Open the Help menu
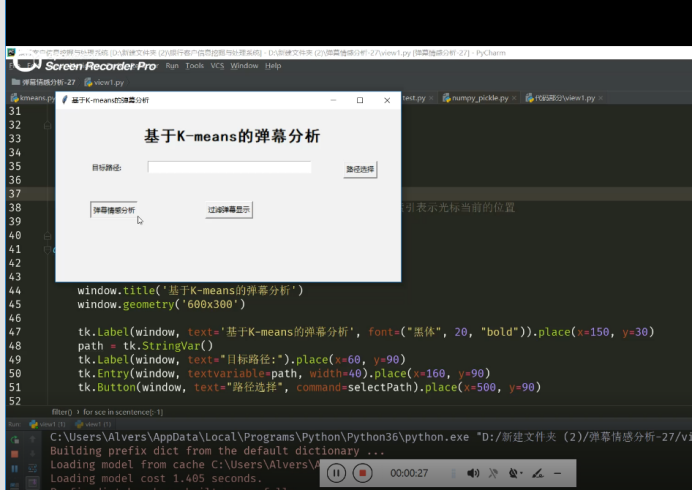Image resolution: width=692 pixels, height=490 pixels. 273,66
